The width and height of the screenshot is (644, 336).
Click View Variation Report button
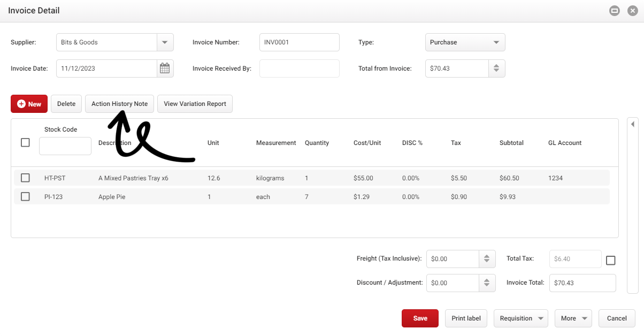(x=195, y=104)
